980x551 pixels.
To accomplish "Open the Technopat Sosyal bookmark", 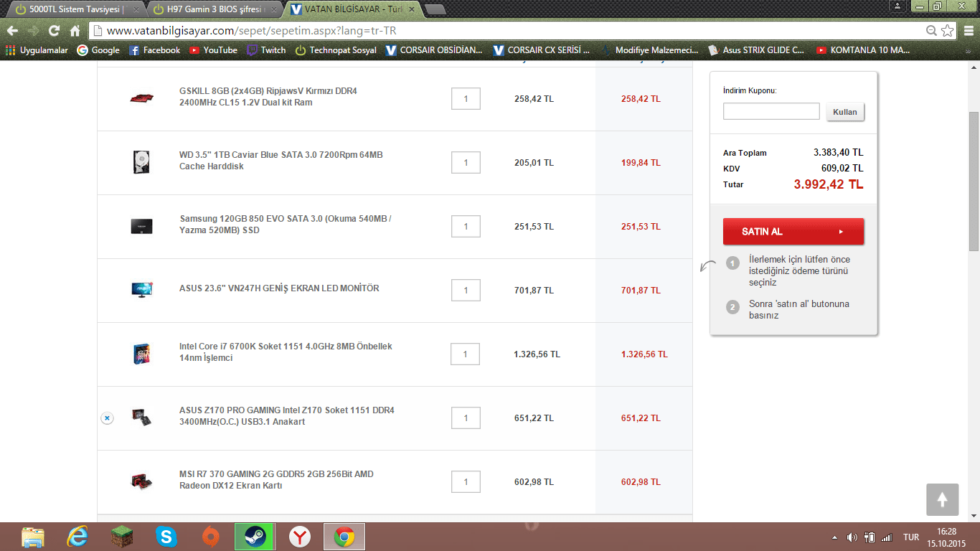I will click(x=336, y=50).
